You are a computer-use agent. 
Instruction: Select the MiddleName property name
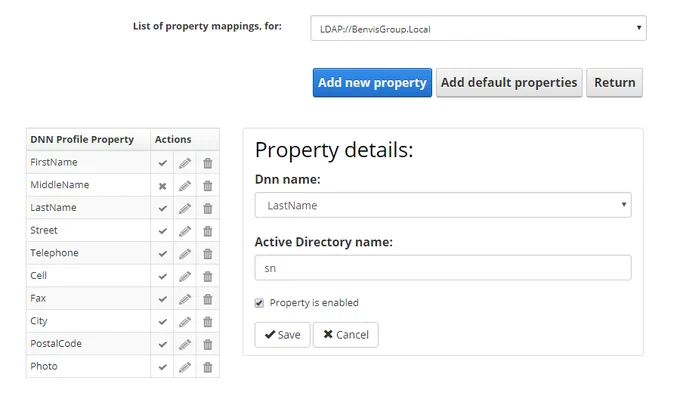point(59,185)
